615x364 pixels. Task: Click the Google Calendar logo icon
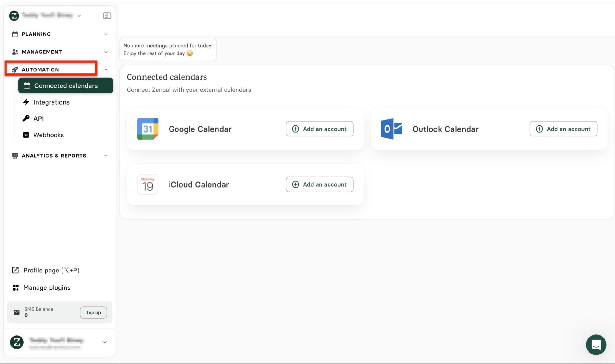(x=148, y=129)
